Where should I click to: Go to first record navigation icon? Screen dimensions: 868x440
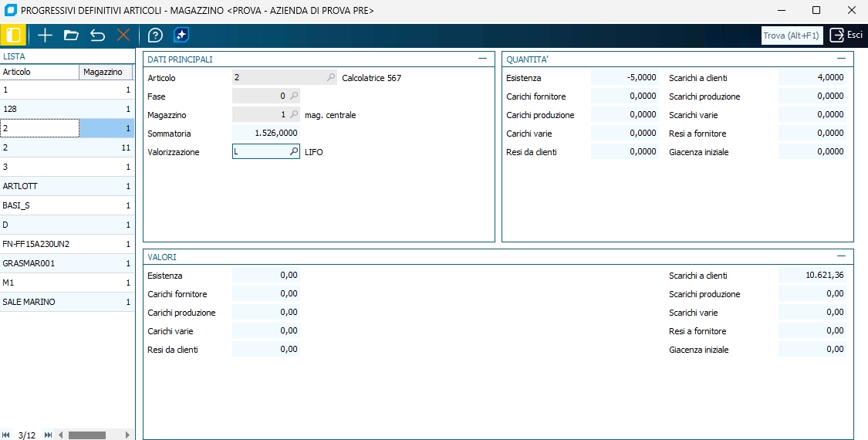6,435
